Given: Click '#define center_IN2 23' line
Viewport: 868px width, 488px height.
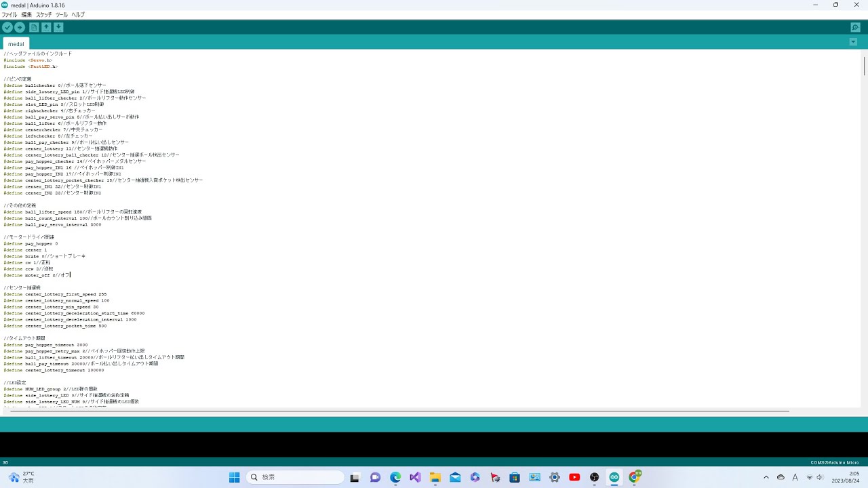Looking at the screenshot, I should point(52,192).
